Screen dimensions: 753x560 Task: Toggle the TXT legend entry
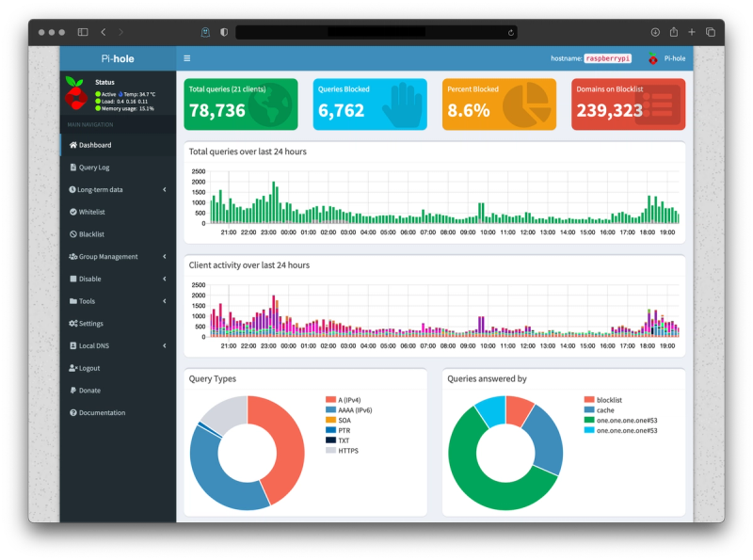click(338, 440)
